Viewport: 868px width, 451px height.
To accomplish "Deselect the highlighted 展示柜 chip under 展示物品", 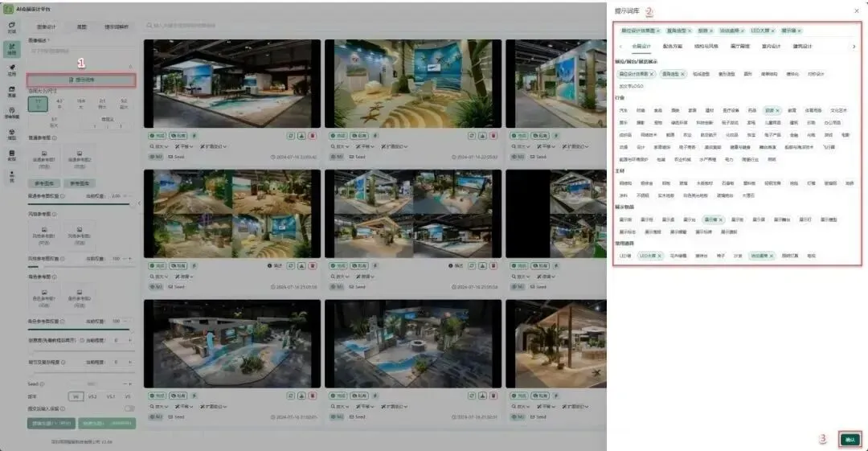I will pyautogui.click(x=714, y=220).
